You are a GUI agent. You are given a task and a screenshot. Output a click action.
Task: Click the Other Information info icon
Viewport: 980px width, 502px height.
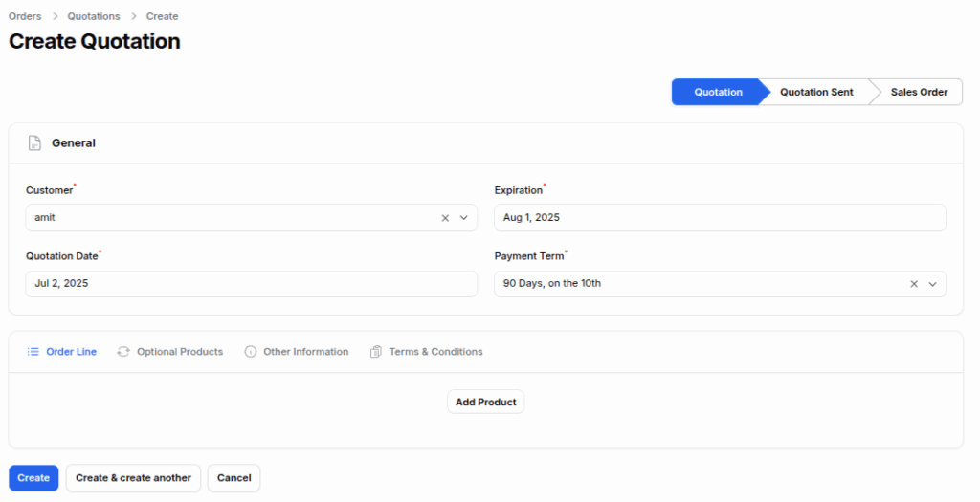[x=251, y=352]
